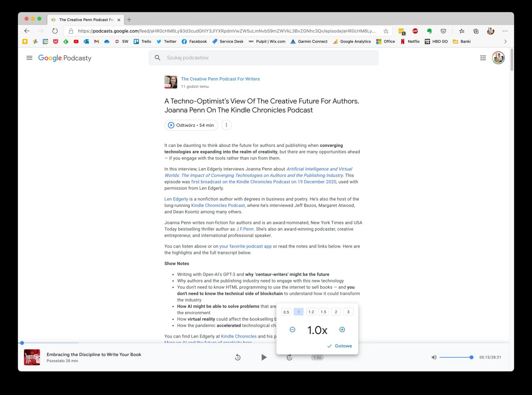Select the 1.5 speed preset
532x395 pixels.
[323, 312]
